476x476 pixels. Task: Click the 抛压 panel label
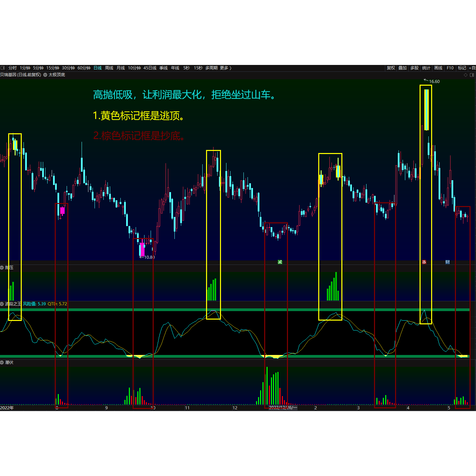[x=9, y=268]
